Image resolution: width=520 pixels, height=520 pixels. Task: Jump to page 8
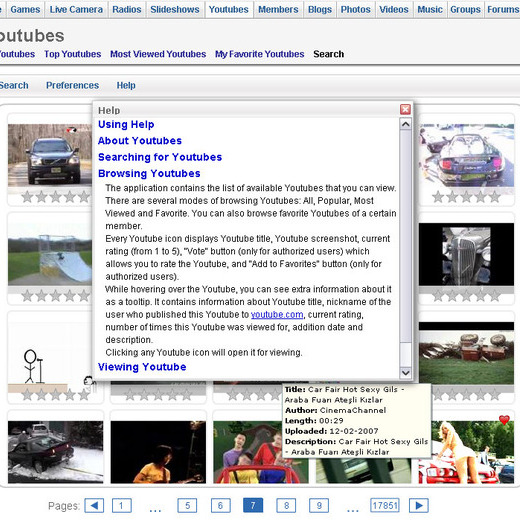click(286, 506)
